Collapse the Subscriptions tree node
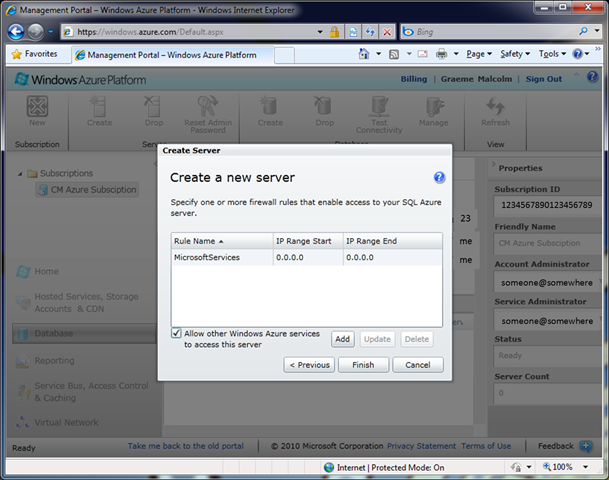 click(20, 174)
